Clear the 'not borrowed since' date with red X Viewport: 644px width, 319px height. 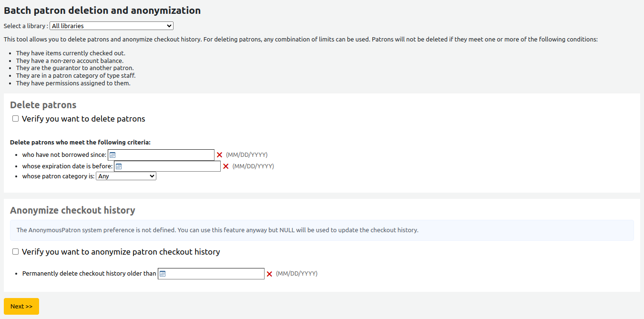pos(219,154)
